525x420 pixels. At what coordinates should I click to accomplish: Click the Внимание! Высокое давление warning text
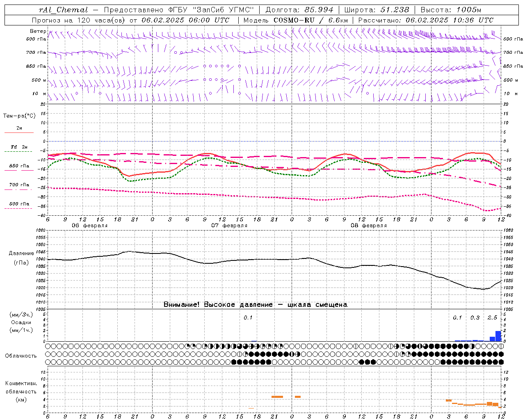tap(255, 304)
